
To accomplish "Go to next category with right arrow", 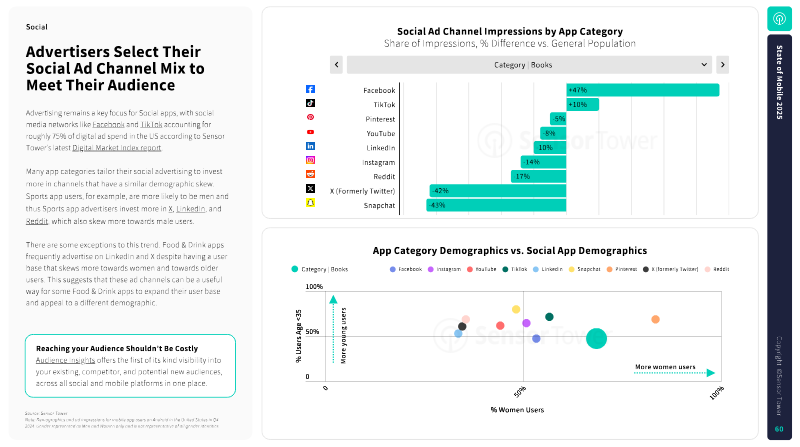I will 722,65.
